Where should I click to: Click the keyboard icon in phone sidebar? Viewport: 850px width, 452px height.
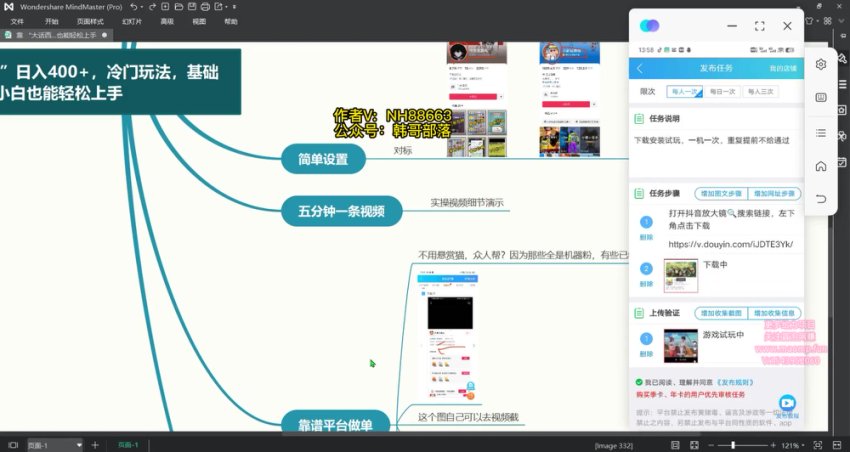(820, 98)
